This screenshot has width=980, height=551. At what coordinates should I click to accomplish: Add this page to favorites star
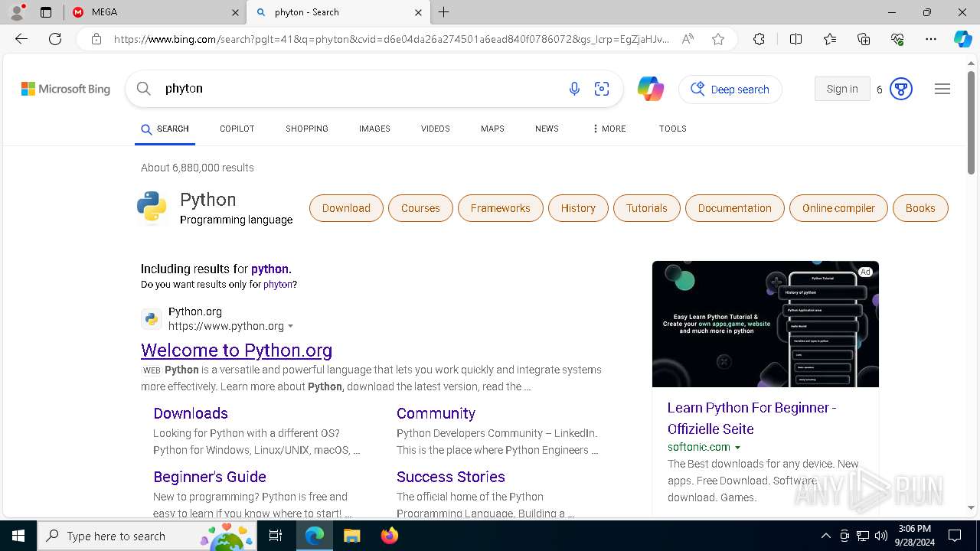tap(718, 39)
